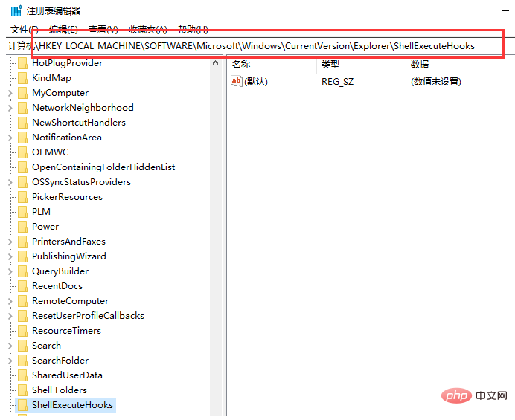Select the KindMap key label
515x420 pixels.
tap(51, 78)
